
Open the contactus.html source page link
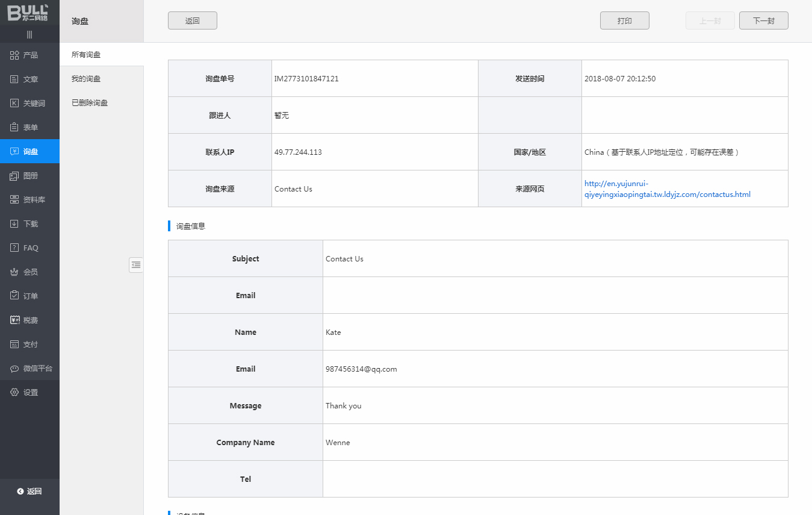pos(667,189)
